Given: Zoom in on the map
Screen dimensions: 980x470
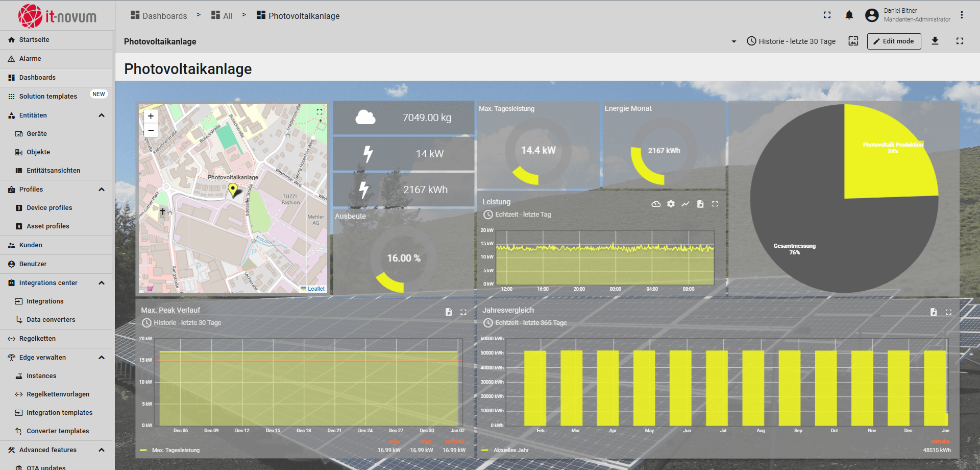Looking at the screenshot, I should (151, 116).
